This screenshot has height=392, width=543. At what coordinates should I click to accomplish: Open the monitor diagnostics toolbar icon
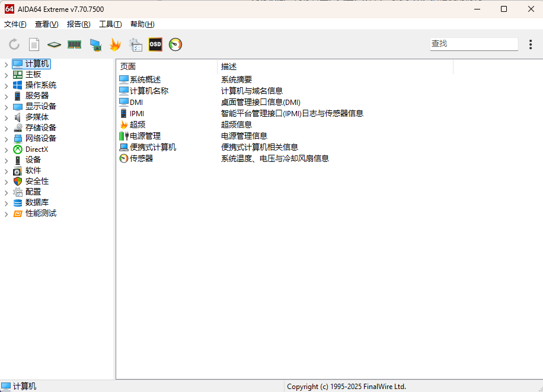click(x=95, y=44)
